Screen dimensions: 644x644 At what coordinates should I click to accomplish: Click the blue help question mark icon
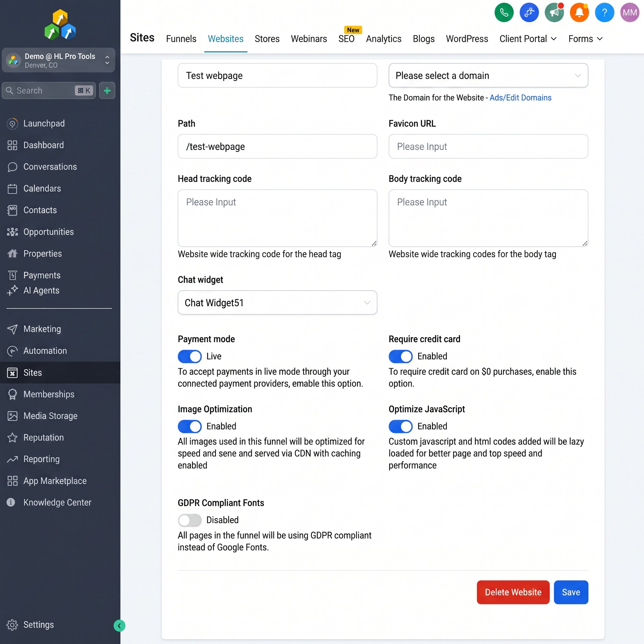pos(604,13)
